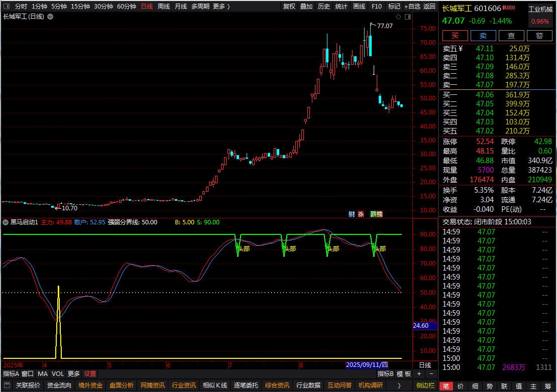The image size is (557, 392).
Task: Switch to 5分钟 period
Action: [x=59, y=6]
